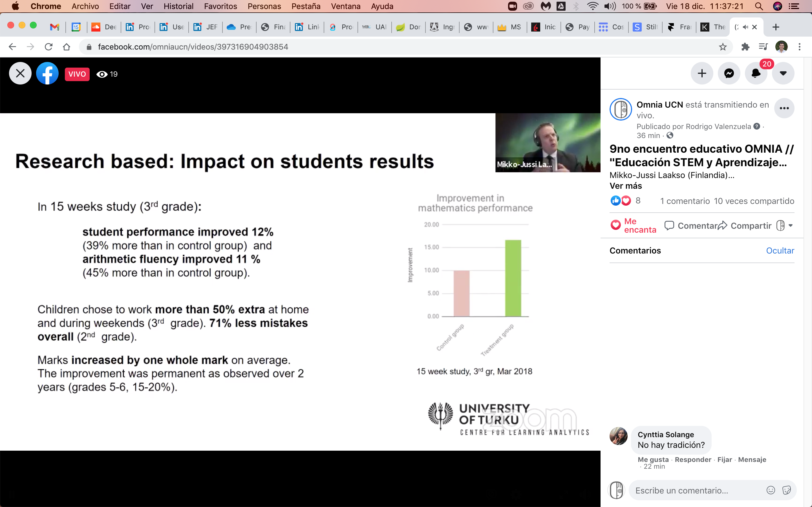Open the emoji picker in the comment box
The width and height of the screenshot is (812, 507).
point(771,490)
